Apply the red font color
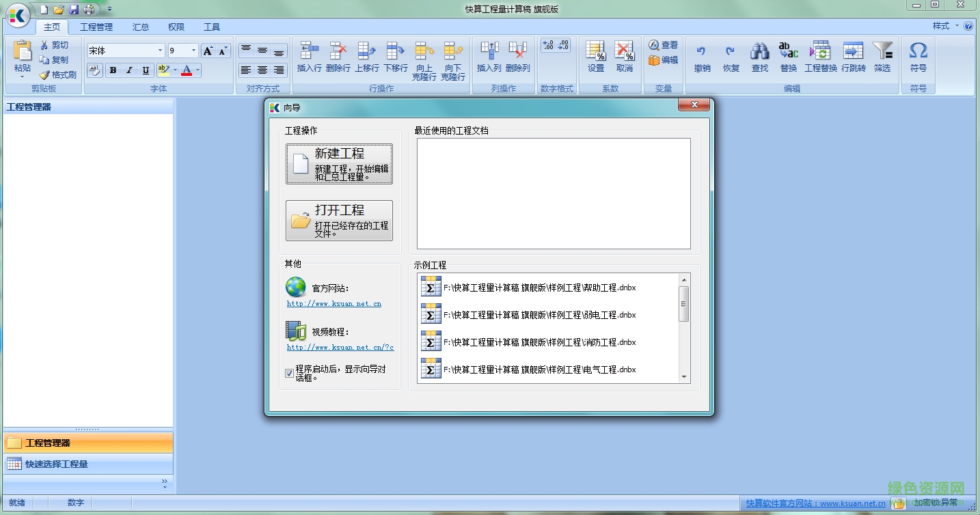Viewport: 980px width, 515px height. [x=187, y=70]
